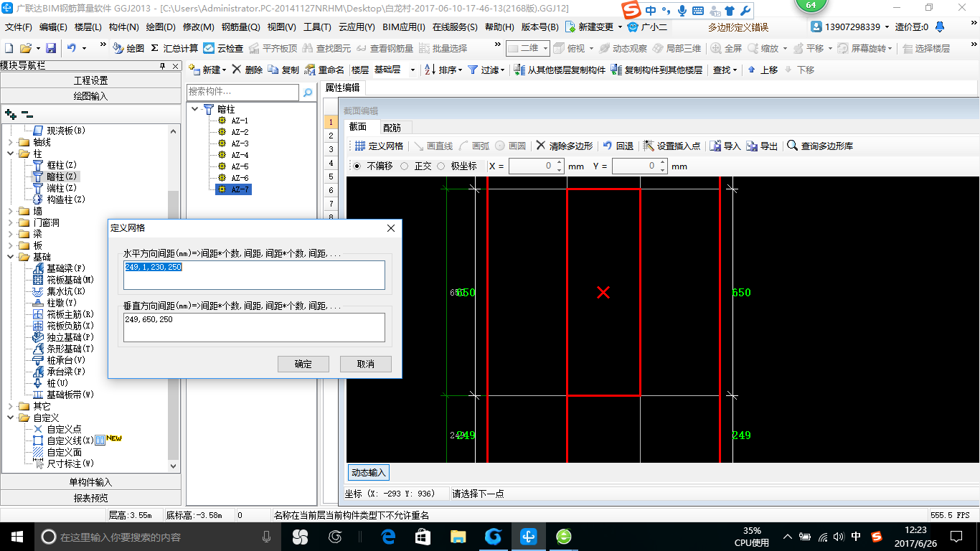Click 回退 step back tool
Screen dimensions: 980x551
pos(618,146)
